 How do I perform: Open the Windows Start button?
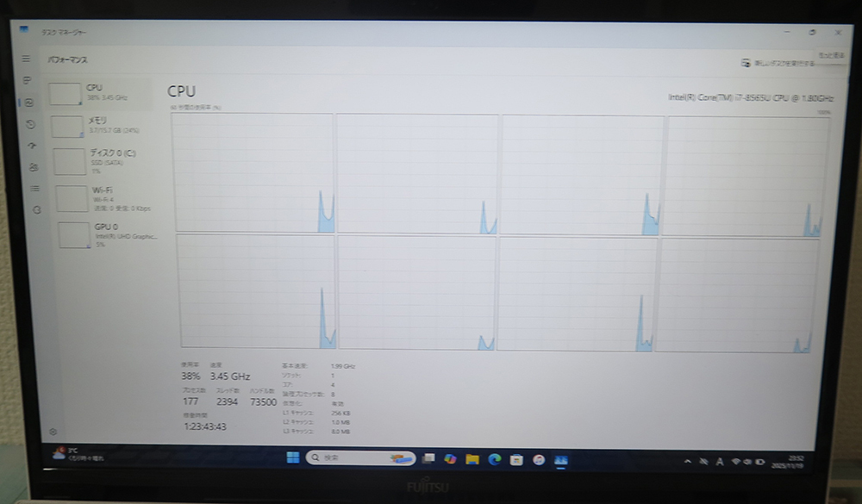(x=293, y=457)
